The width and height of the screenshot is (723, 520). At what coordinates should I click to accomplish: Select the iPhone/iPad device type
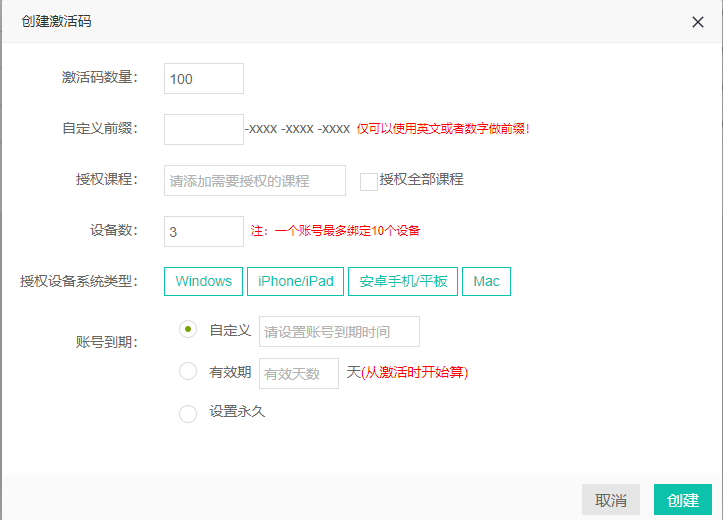tap(295, 281)
